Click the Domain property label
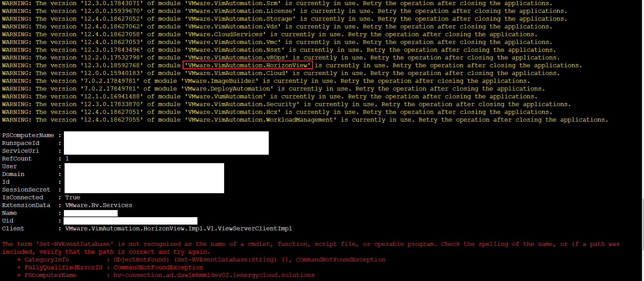This screenshot has height=281, width=644. [13, 174]
